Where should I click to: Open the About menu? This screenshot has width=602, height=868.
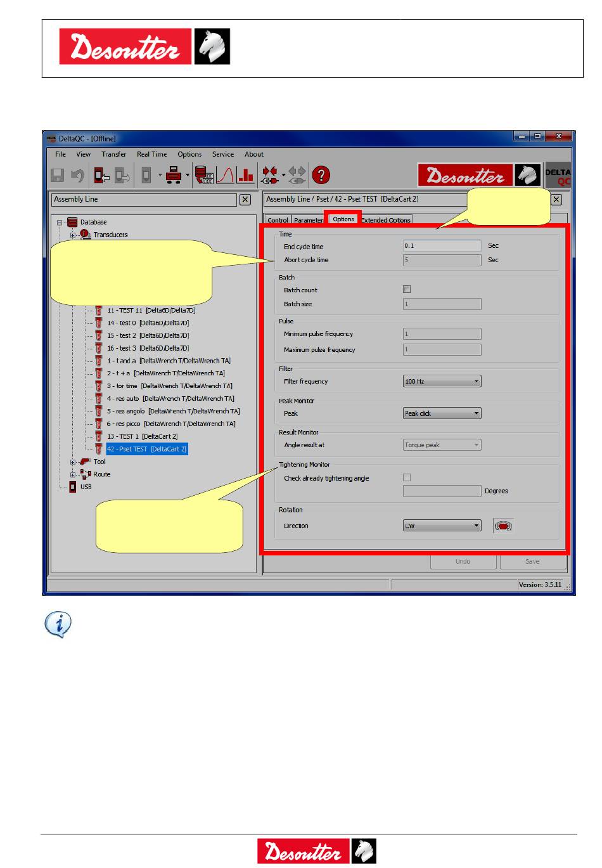point(254,154)
